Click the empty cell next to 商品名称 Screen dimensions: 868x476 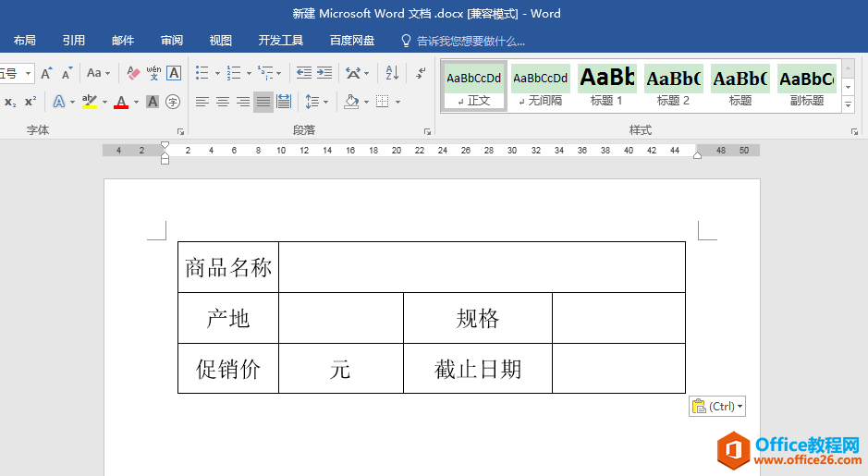[x=481, y=267]
